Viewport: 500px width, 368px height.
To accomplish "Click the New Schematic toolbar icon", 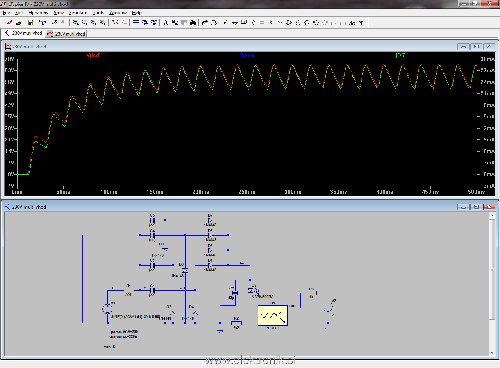I will [x=9, y=22].
